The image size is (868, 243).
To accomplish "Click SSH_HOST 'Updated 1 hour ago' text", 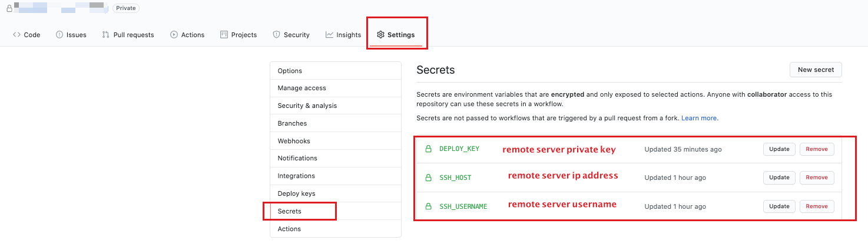I will [675, 178].
